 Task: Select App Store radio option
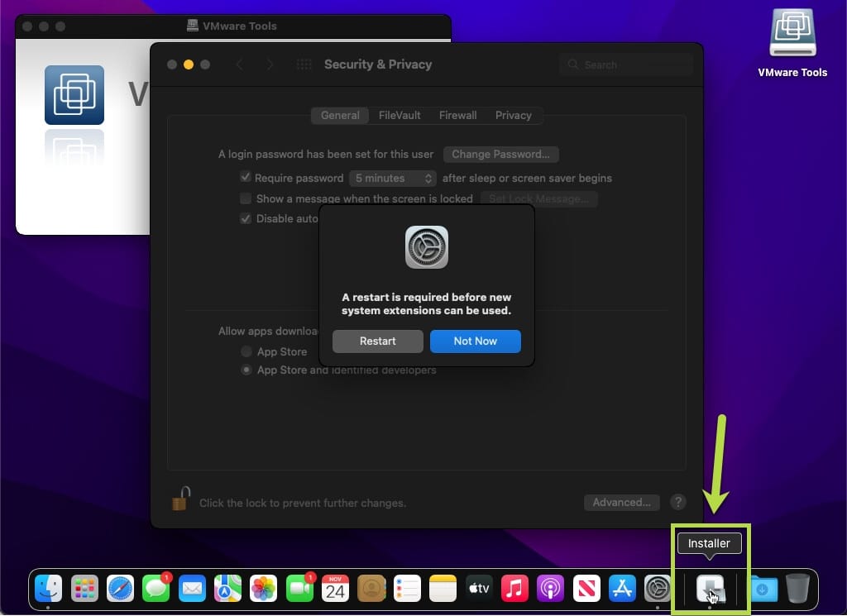[246, 351]
